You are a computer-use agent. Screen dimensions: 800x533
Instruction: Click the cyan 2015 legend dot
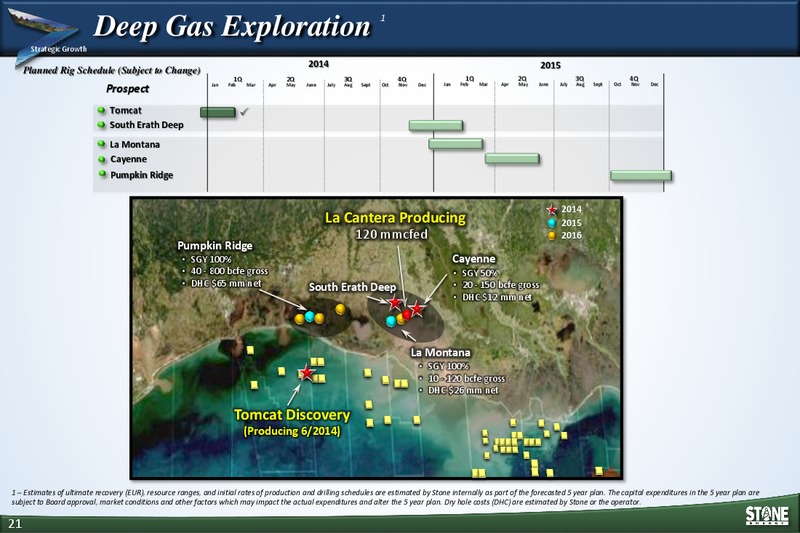(x=552, y=223)
